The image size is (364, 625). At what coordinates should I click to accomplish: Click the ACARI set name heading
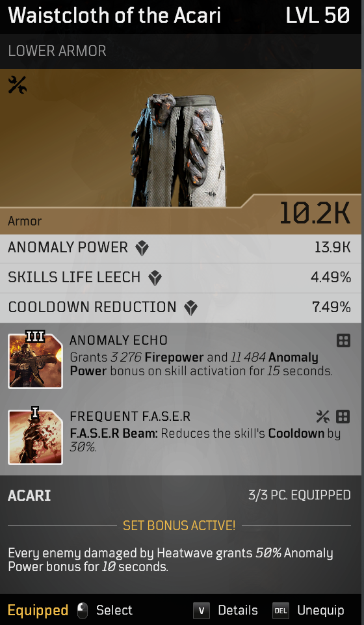(29, 496)
